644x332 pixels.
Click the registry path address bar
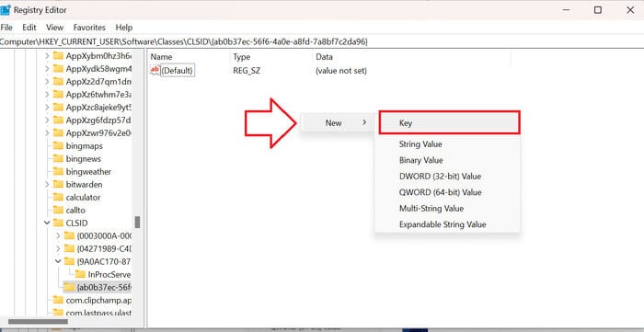(322, 41)
